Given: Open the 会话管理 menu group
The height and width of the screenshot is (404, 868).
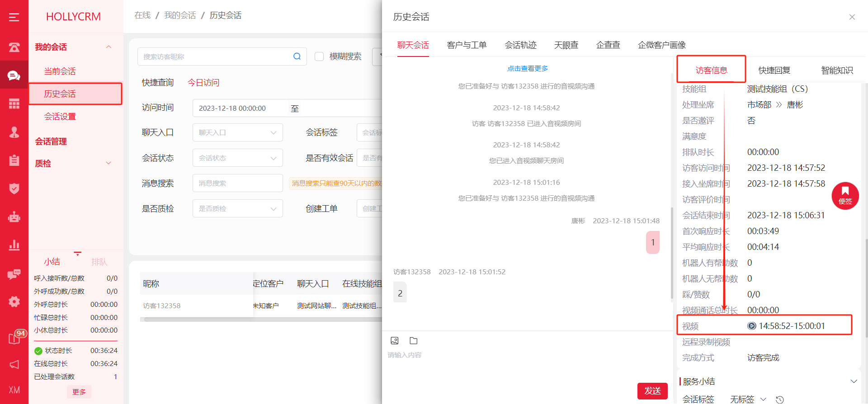Looking at the screenshot, I should click(51, 141).
